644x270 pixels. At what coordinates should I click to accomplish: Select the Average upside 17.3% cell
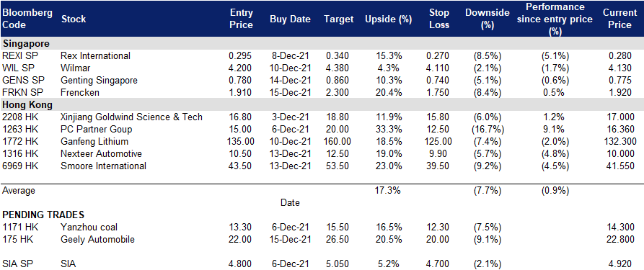point(388,190)
